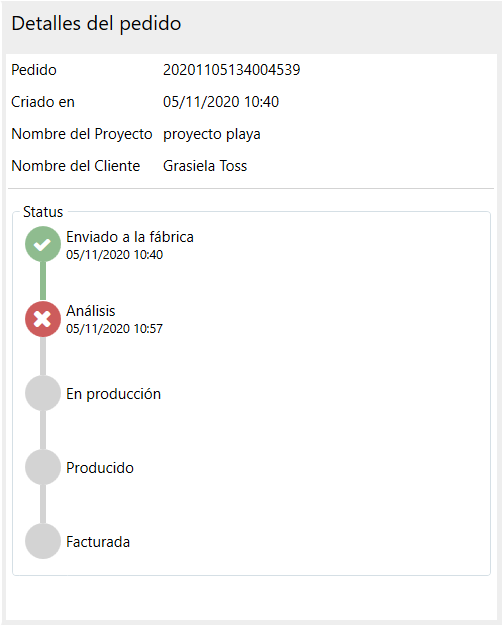This screenshot has width=503, height=626.
Task: Select the En producción step text
Action: 113,394
